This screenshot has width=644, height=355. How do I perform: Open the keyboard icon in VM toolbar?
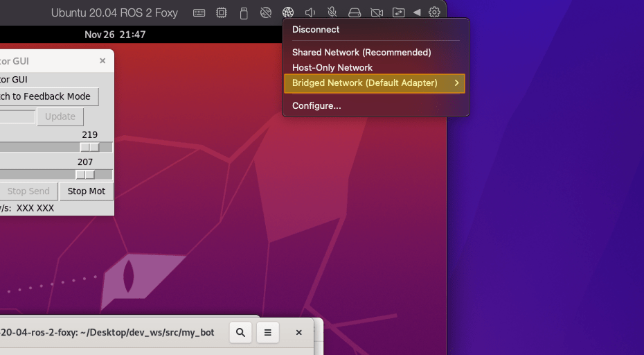[x=199, y=12]
